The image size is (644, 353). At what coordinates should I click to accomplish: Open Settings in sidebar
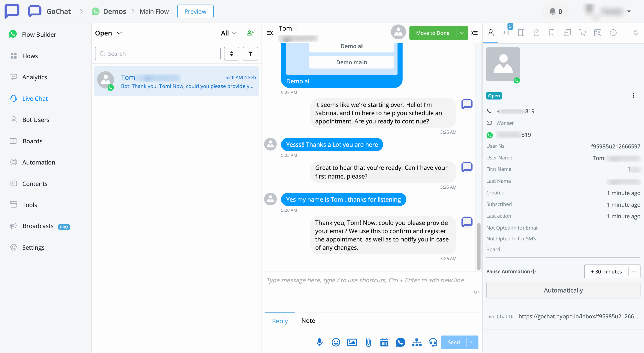click(x=27, y=247)
